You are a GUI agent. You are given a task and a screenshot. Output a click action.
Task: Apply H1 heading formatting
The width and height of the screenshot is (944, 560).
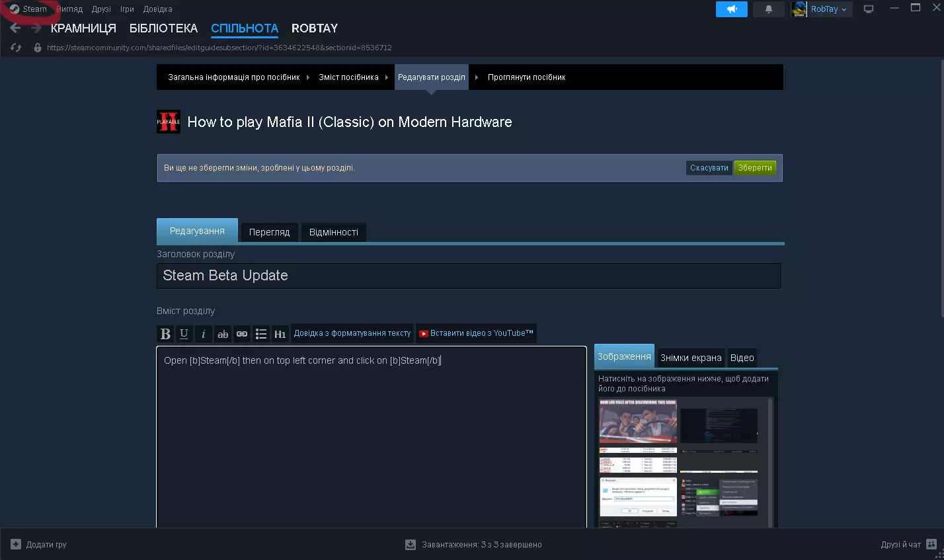(280, 334)
